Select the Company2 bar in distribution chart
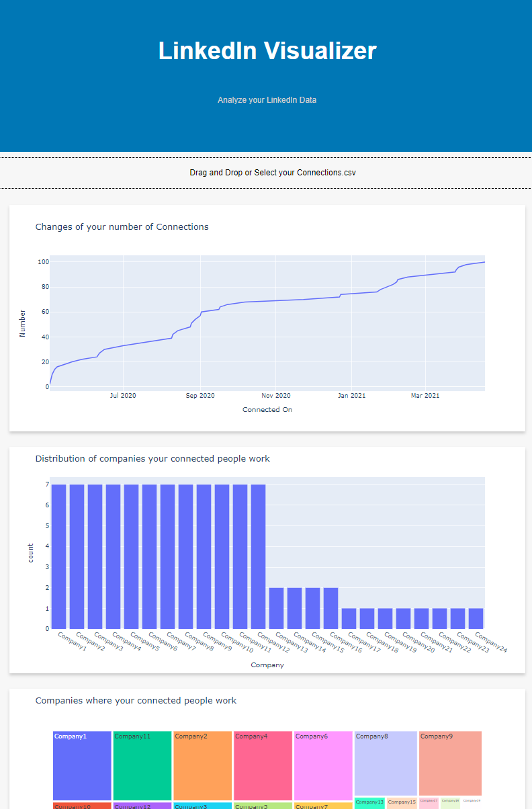This screenshot has width=532, height=809. 77,556
